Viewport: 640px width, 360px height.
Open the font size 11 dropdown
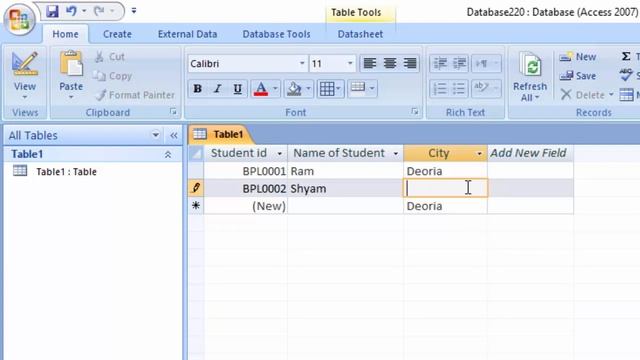(x=350, y=64)
